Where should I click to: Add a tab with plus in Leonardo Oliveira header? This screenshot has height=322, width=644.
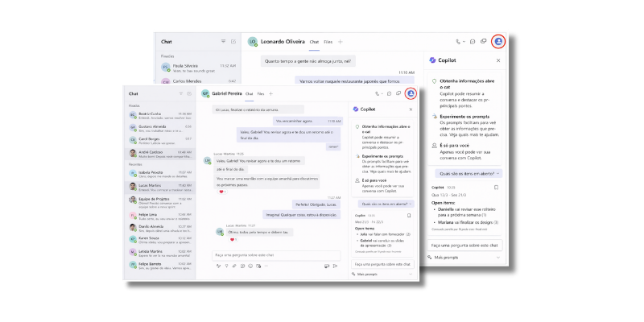[x=340, y=42]
